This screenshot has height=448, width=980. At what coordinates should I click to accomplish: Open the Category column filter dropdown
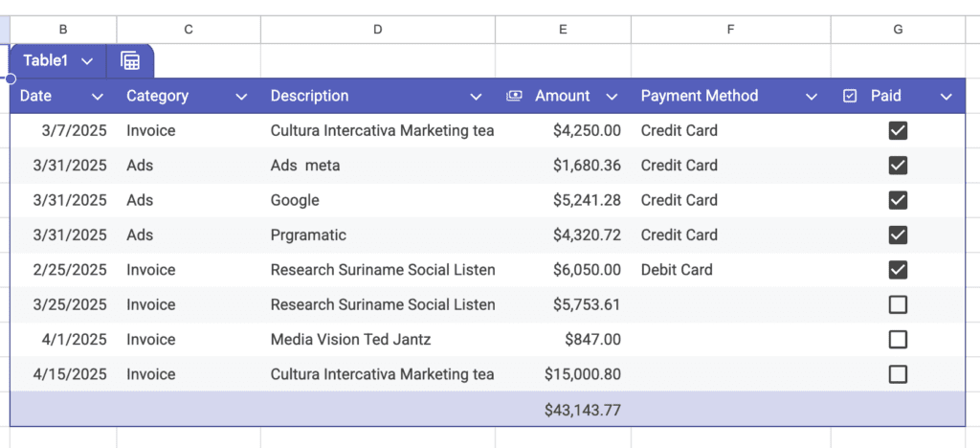(241, 96)
